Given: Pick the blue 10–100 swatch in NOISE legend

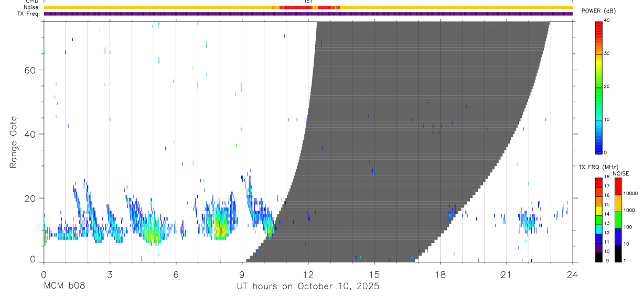Looking at the screenshot, I should 618,236.
